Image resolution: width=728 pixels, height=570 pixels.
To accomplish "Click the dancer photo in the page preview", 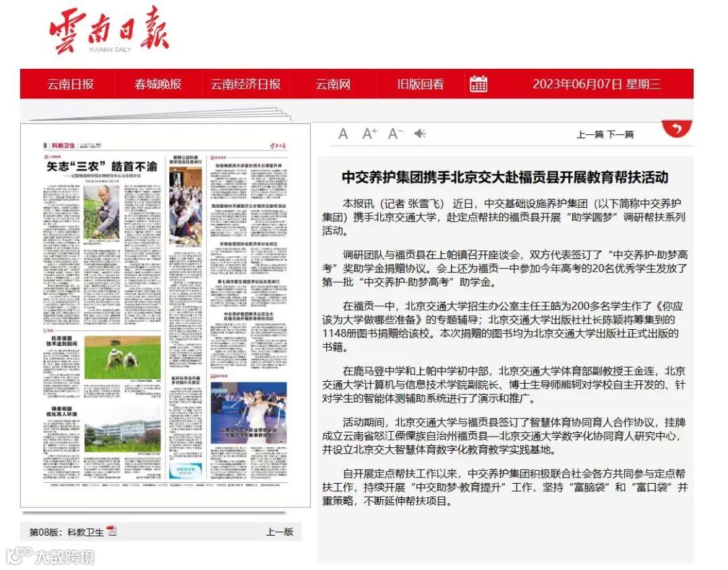I will [x=249, y=413].
